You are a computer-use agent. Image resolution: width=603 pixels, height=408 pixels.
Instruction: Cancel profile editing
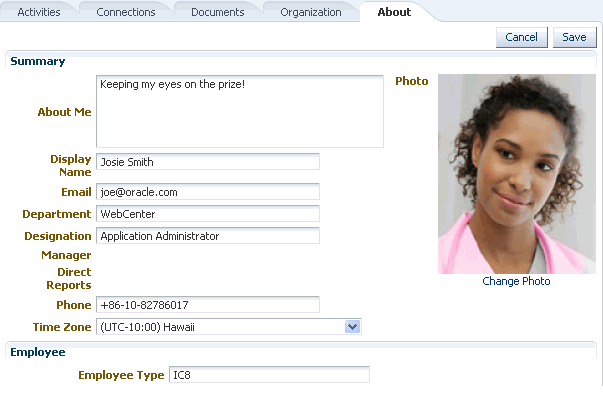(521, 37)
